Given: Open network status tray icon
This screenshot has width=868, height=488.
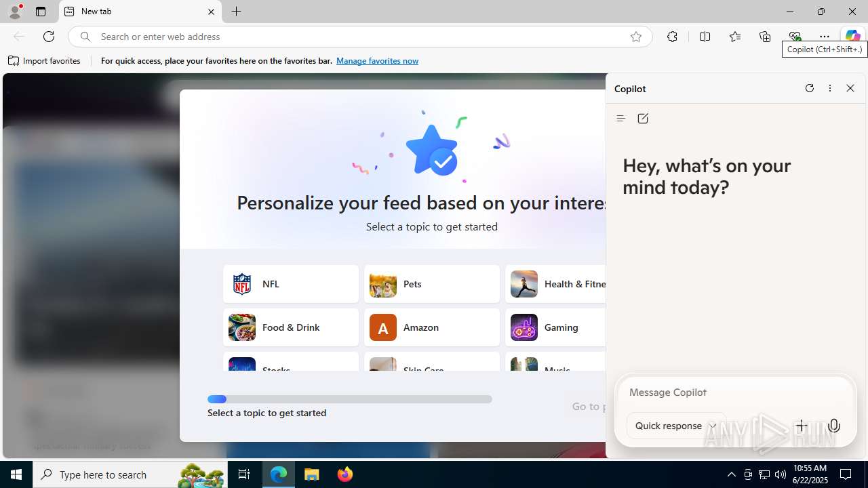Looking at the screenshot, I should (x=764, y=474).
